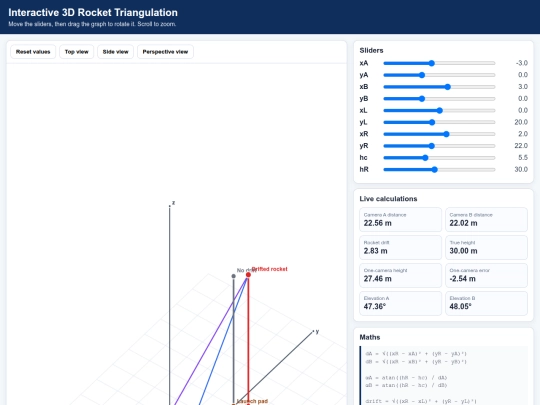
Task: Click the Live calculations heading
Action: click(388, 199)
